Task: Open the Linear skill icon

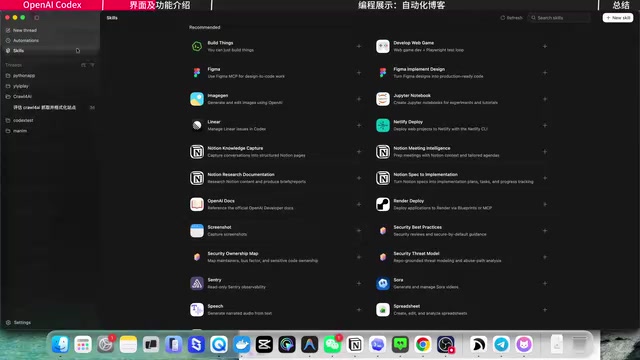Action: [197, 125]
